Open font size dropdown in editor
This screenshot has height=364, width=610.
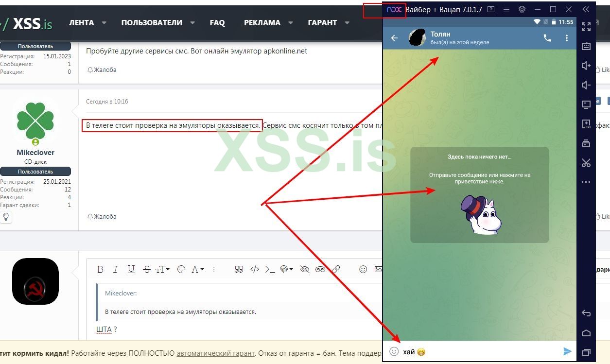[162, 269]
